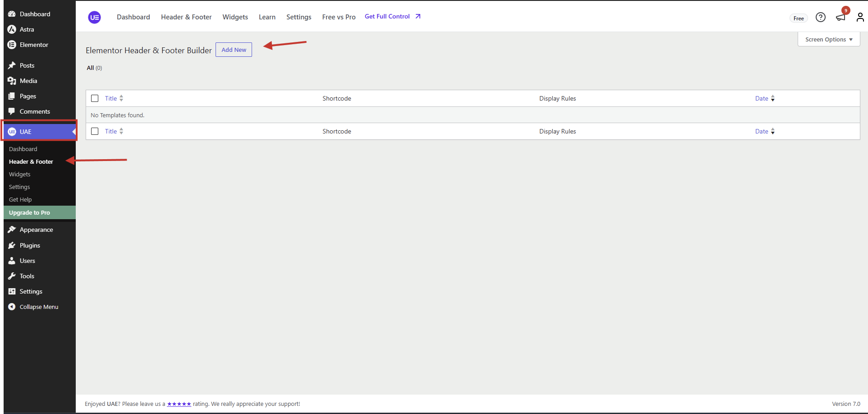This screenshot has height=414, width=868.
Task: Open Widgets in the UAE submenu
Action: pyautogui.click(x=20, y=174)
